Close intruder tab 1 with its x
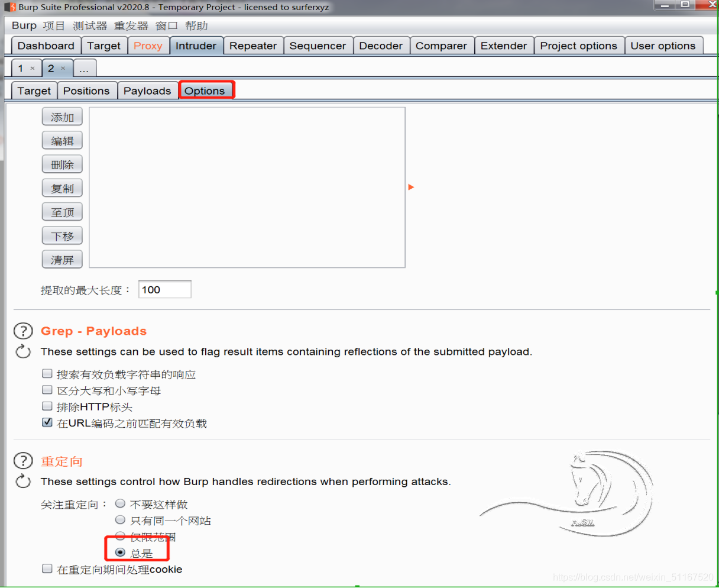This screenshot has height=588, width=719. pyautogui.click(x=33, y=69)
